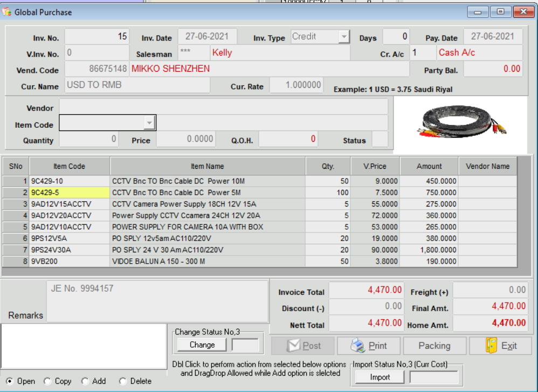Viewport: 538px width, 392px height.
Task: Open the Inv. Type Credit dropdown
Action: point(344,37)
